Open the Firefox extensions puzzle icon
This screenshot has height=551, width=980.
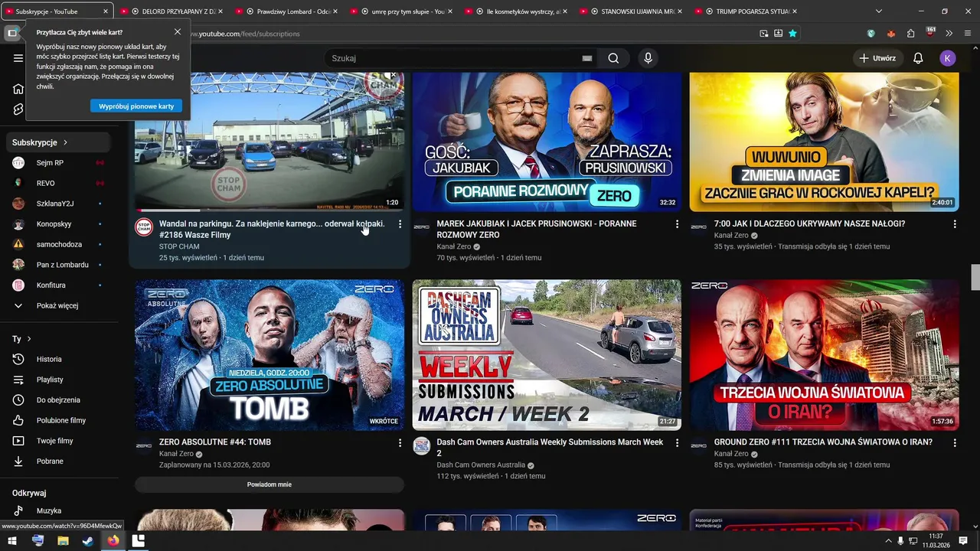pos(910,34)
